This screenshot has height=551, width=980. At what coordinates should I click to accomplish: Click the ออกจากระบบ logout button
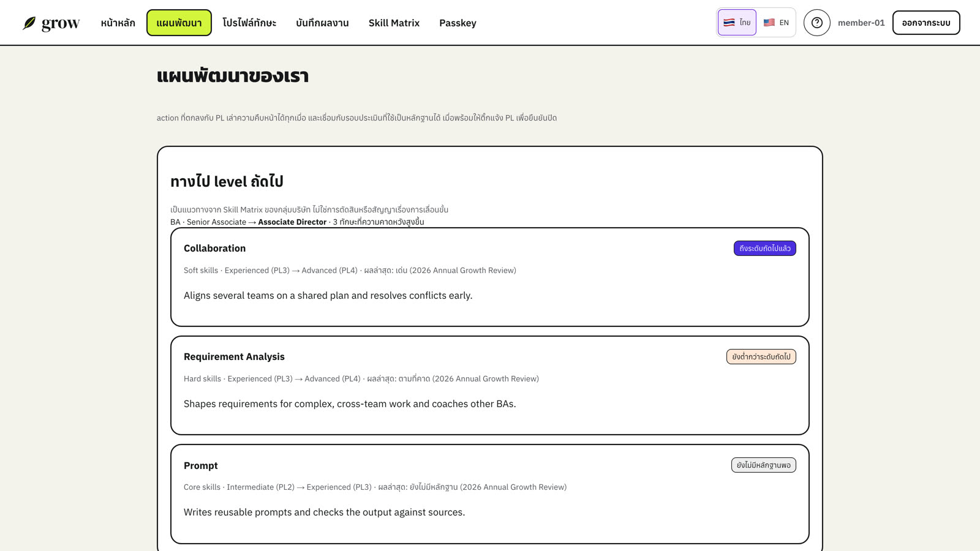pos(926,23)
